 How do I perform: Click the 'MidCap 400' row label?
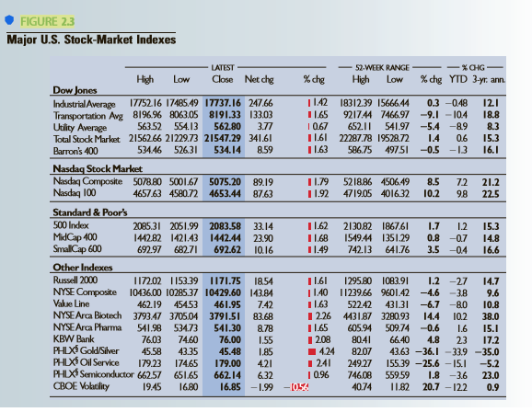(75, 237)
